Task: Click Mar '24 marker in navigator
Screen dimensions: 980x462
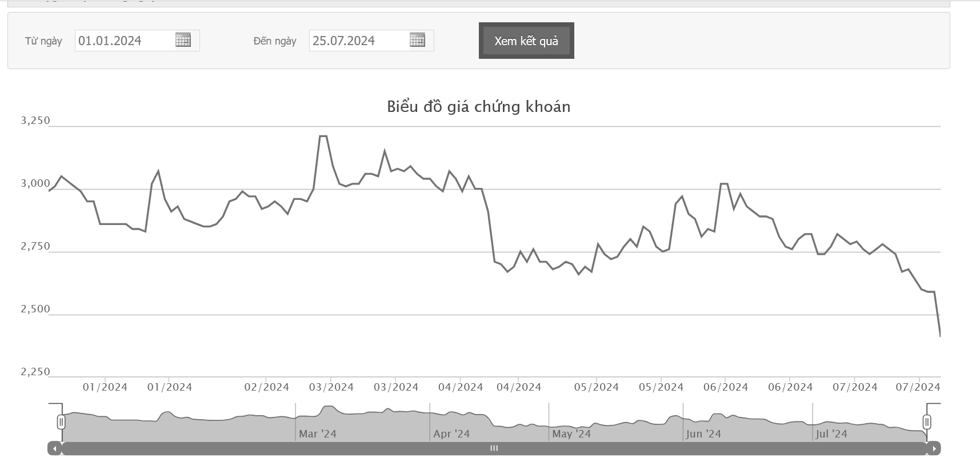Action: pyautogui.click(x=318, y=434)
